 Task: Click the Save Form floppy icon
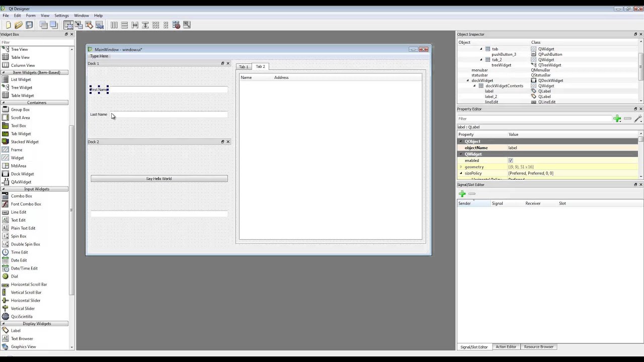[x=29, y=25]
